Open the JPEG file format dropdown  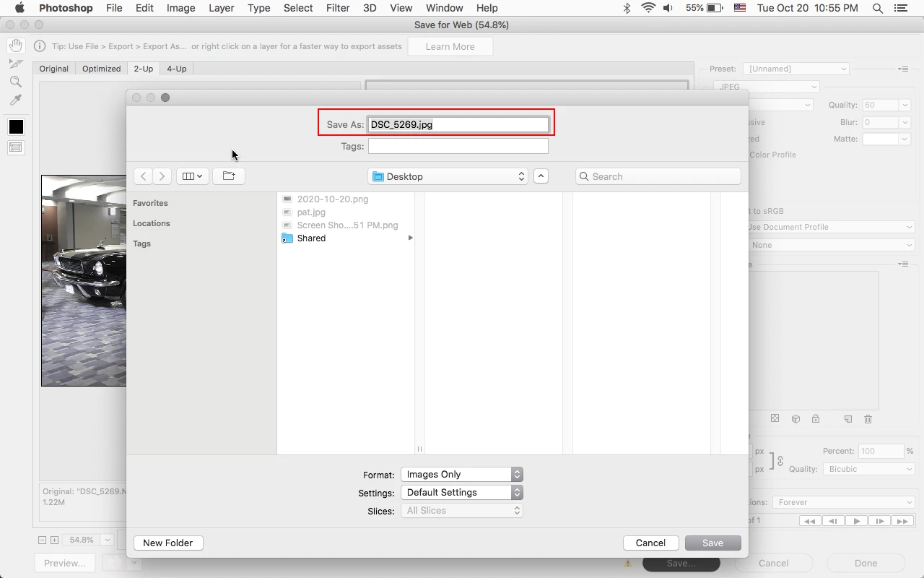coord(766,87)
